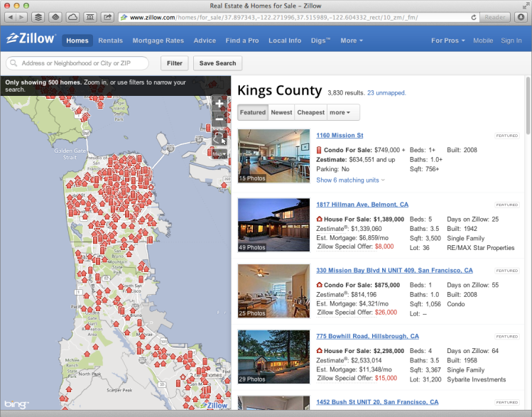Click the search magnifier icon
The image size is (532, 417).
point(13,63)
